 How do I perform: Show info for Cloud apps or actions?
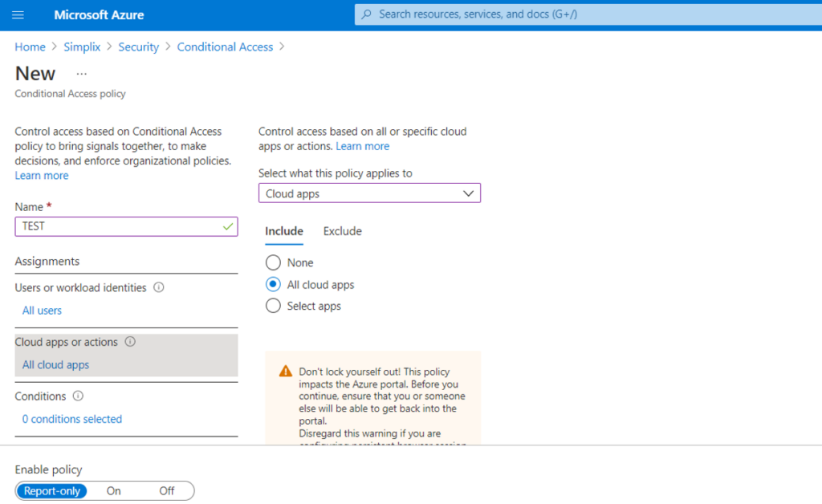point(130,342)
